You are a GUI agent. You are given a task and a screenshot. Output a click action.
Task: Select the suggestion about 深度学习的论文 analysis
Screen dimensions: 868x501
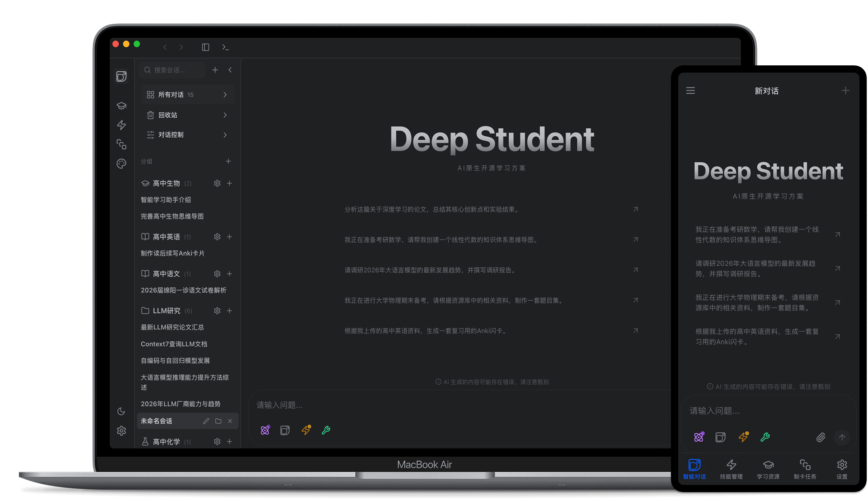coord(432,209)
